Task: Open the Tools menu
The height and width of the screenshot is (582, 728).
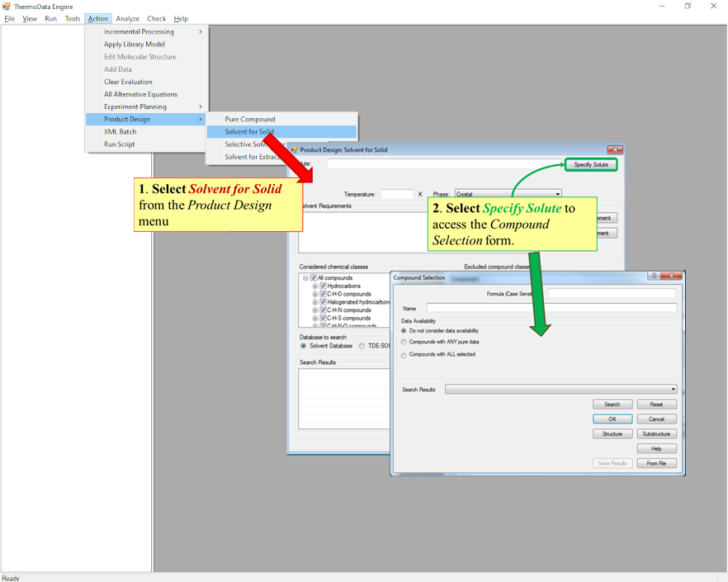Action: 73,19
